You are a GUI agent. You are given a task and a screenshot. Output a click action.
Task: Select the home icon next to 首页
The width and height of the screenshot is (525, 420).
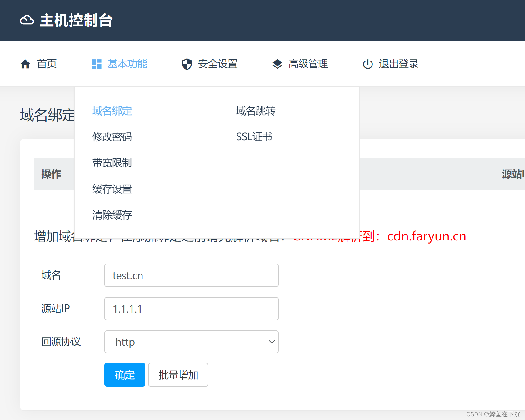(x=25, y=64)
